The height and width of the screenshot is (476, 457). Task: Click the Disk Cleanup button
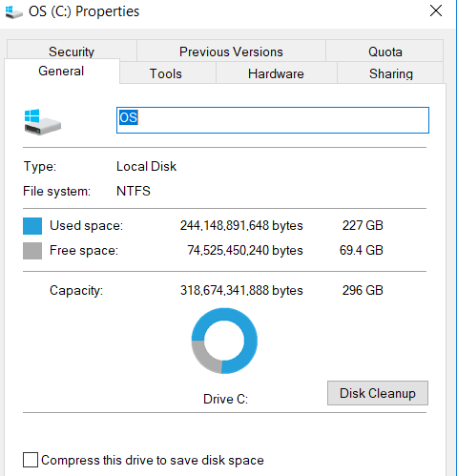click(x=378, y=393)
